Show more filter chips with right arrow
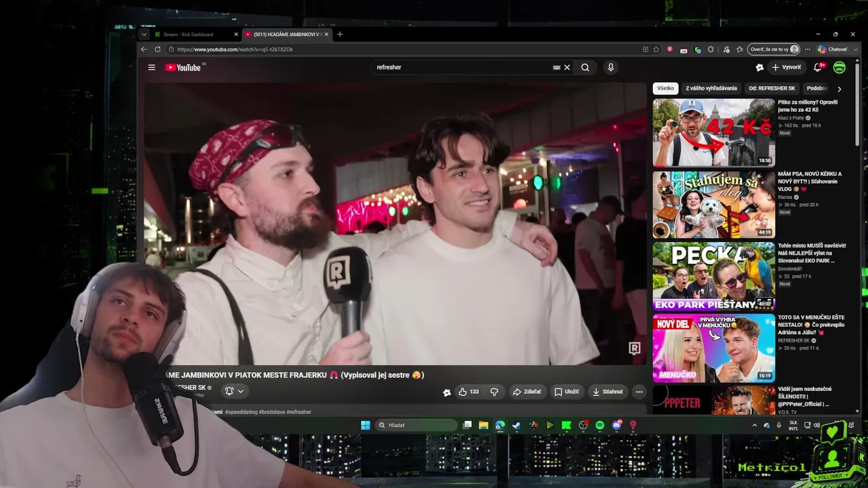Screen dimensions: 868x488 pos(839,89)
